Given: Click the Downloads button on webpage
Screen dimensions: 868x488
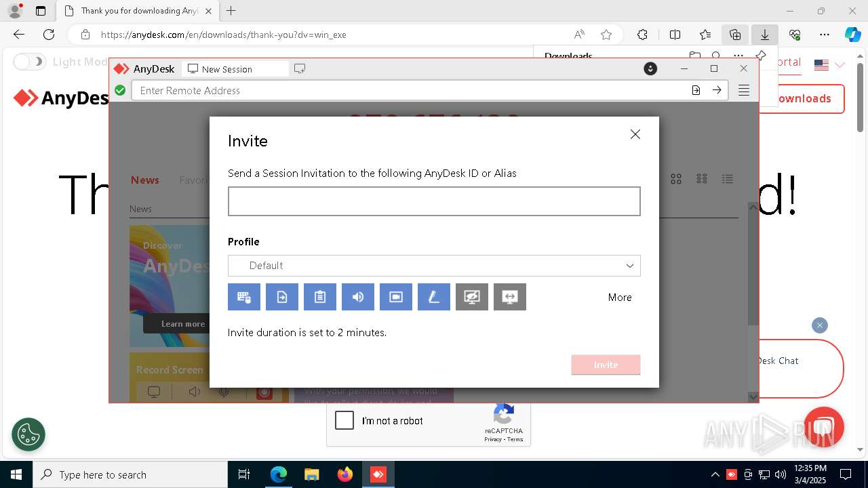Looking at the screenshot, I should point(802,99).
